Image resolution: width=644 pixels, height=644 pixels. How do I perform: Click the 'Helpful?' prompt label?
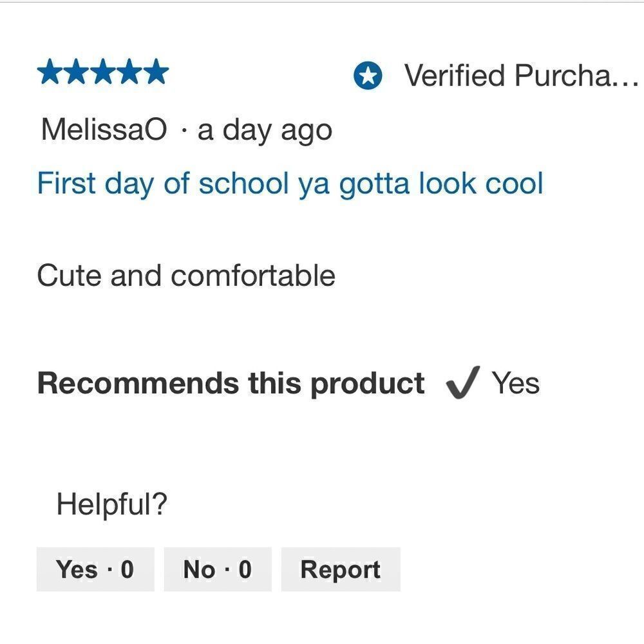[x=111, y=504]
